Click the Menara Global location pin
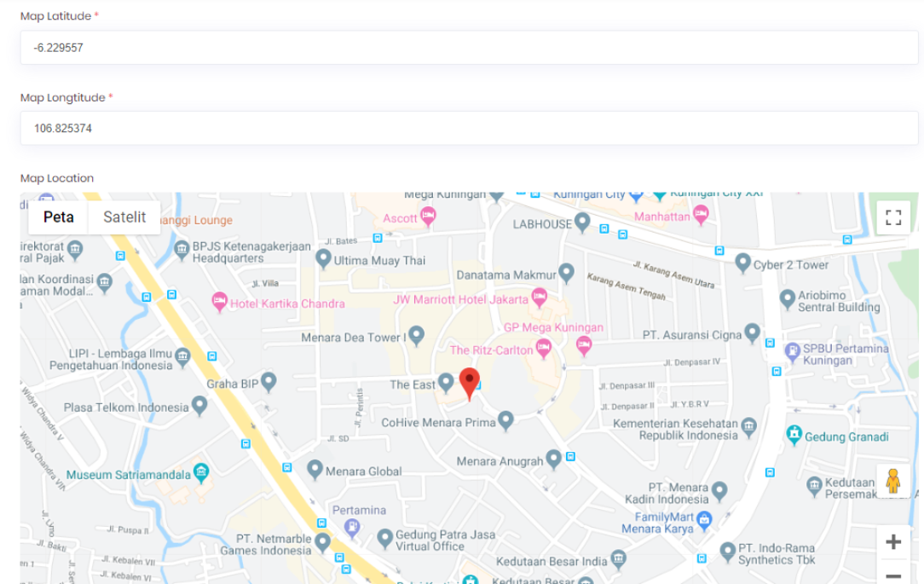 (315, 469)
